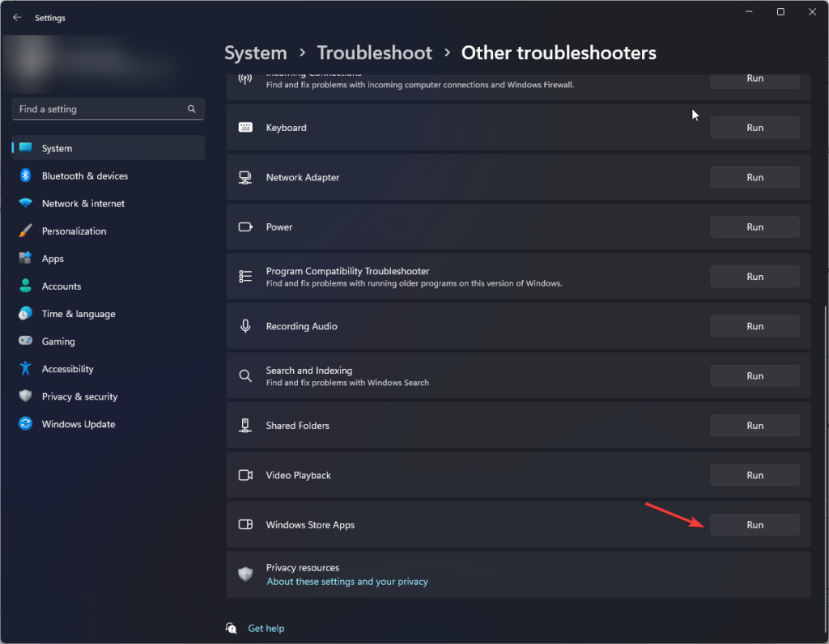The height and width of the screenshot is (644, 829).
Task: Run the Shared Folders troubleshooter
Action: (x=754, y=425)
